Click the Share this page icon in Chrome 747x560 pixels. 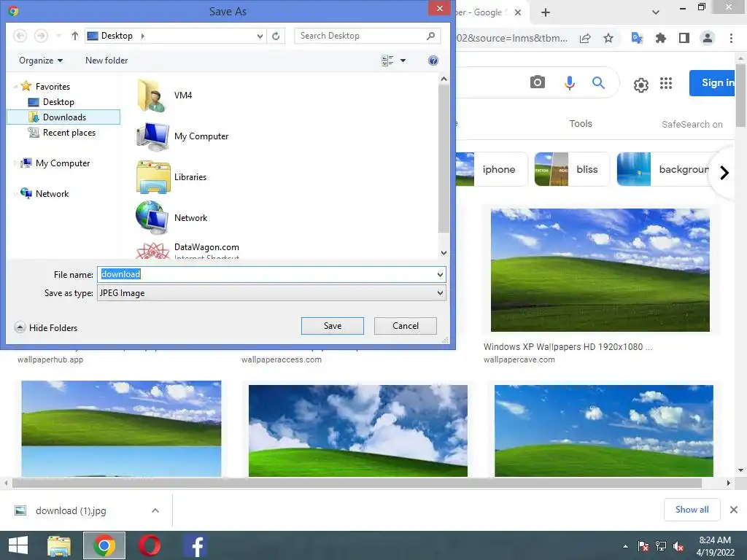point(585,38)
